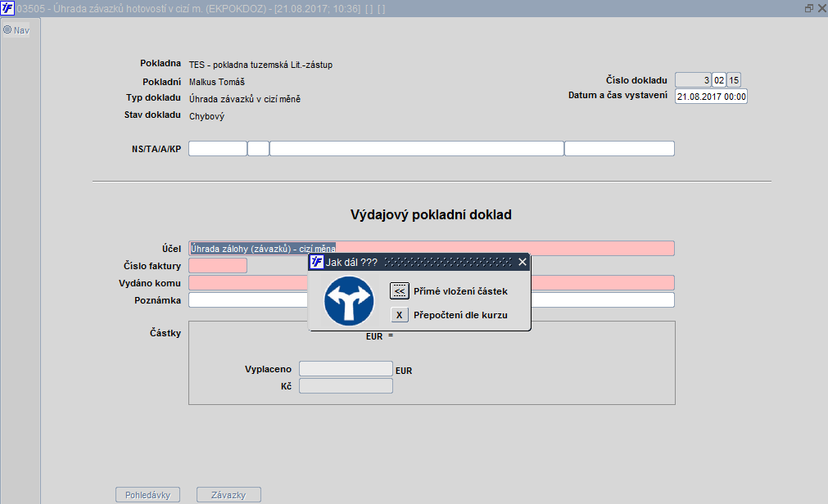
Task: Click the Závazky button
Action: [228, 495]
